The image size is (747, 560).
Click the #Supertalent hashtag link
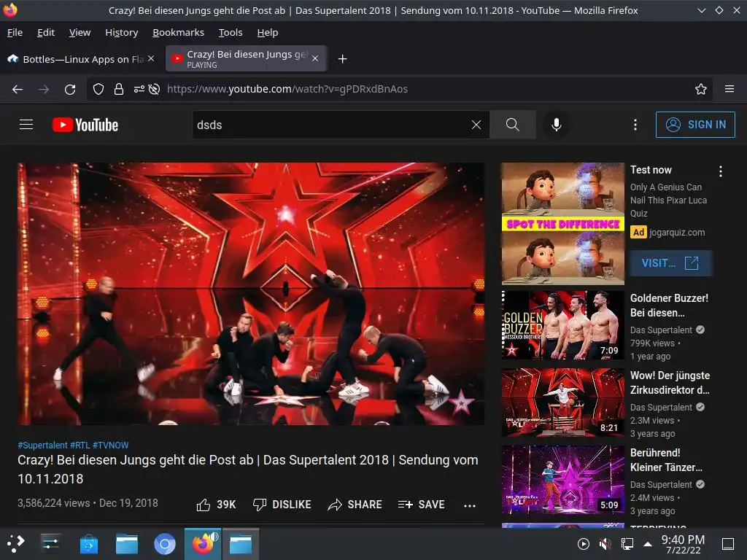(42, 446)
